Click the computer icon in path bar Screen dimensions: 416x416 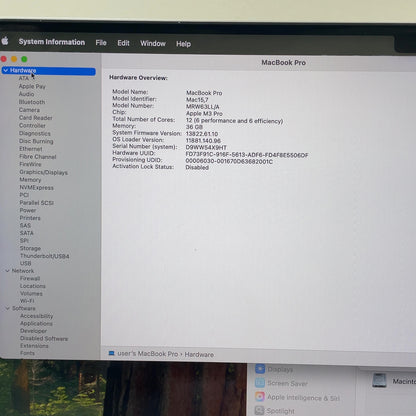tap(111, 353)
